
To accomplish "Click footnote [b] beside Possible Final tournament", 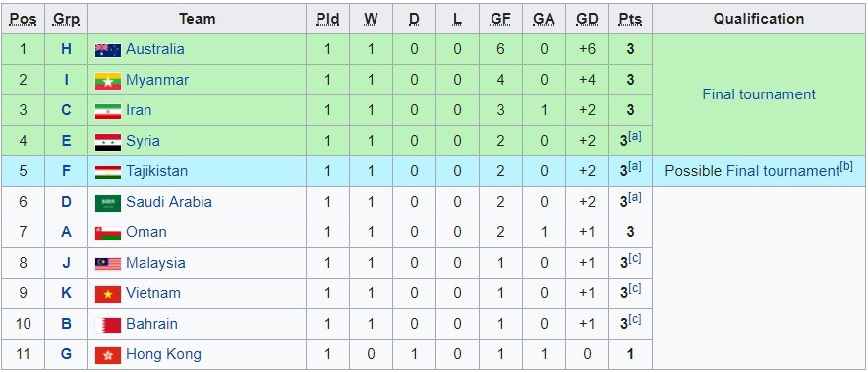I will pos(845,167).
